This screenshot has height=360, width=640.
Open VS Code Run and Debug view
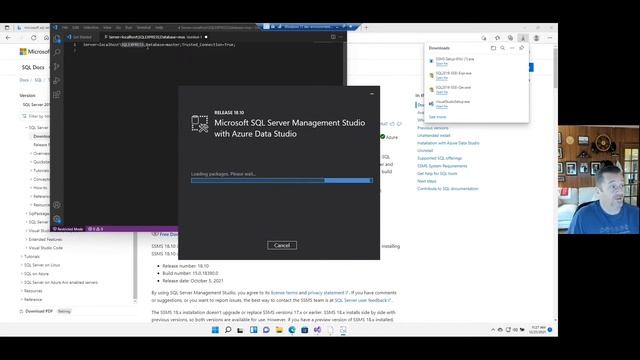point(57,80)
